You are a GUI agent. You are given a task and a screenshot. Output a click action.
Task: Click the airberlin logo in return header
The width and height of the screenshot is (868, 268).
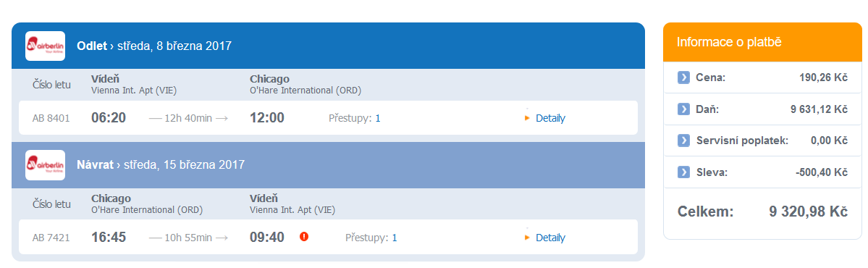[x=45, y=165]
